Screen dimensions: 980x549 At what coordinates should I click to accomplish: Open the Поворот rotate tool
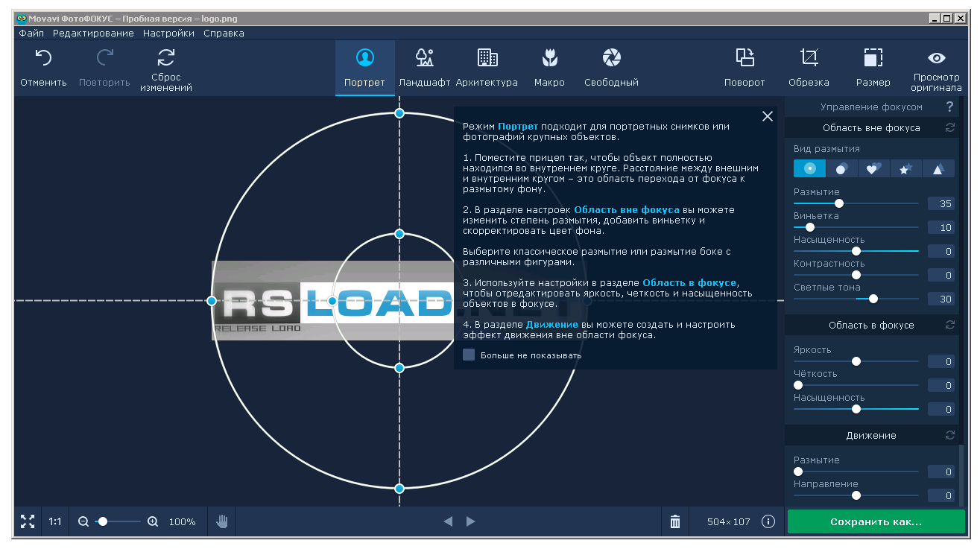745,68
